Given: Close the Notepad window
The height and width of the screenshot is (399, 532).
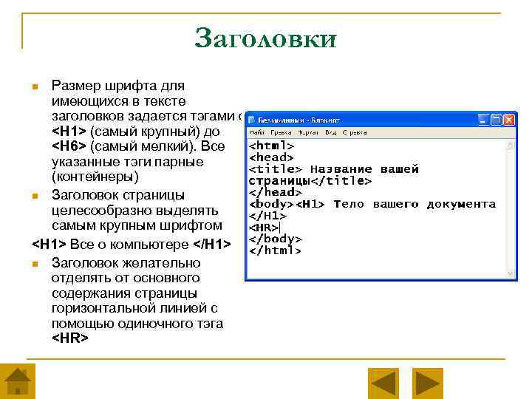Looking at the screenshot, I should tap(509, 120).
